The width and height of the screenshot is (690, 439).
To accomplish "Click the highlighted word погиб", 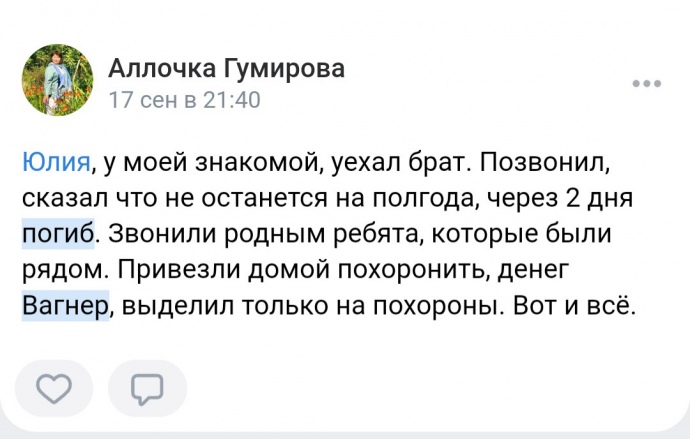I will pyautogui.click(x=58, y=233).
